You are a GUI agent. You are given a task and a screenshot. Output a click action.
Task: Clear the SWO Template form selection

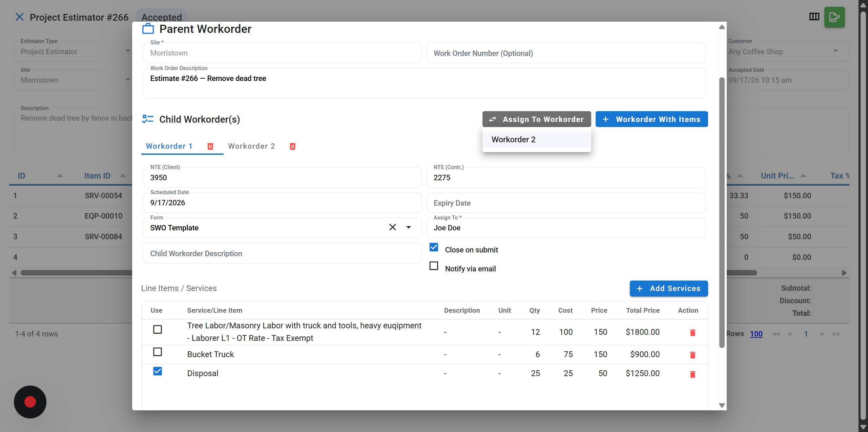point(392,227)
